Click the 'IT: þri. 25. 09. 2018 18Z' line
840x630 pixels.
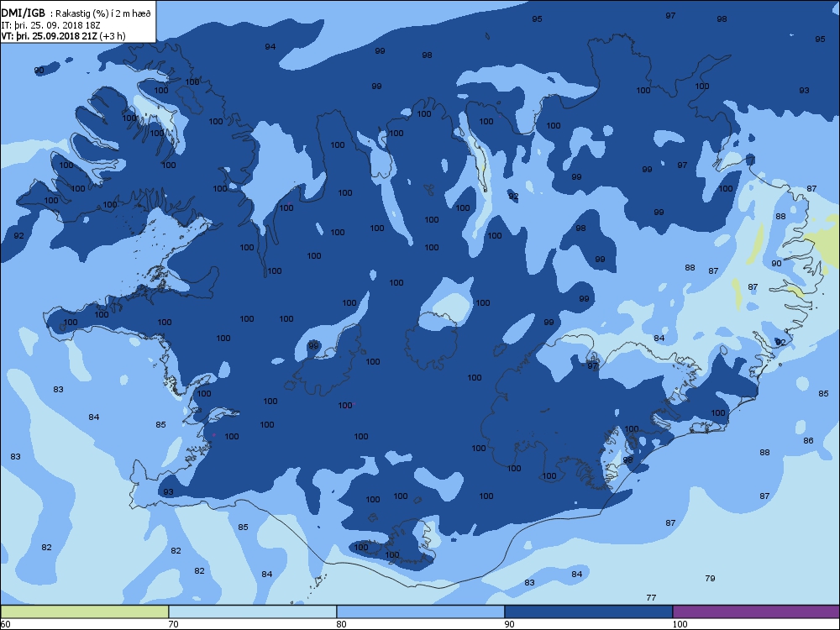click(51, 24)
